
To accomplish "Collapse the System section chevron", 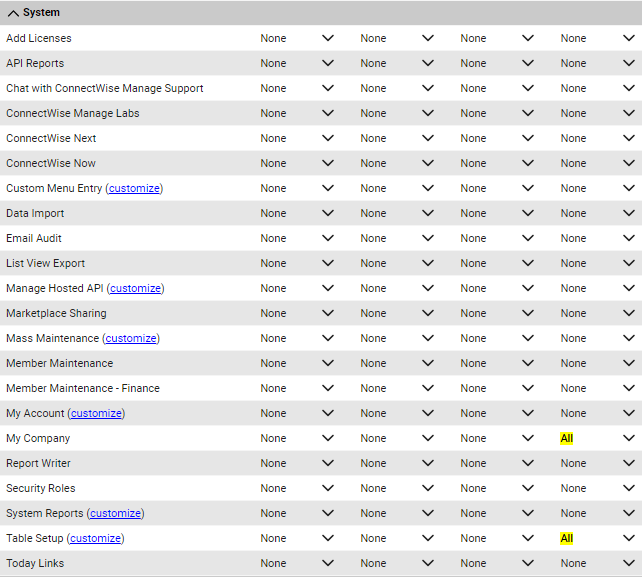I will [x=13, y=13].
